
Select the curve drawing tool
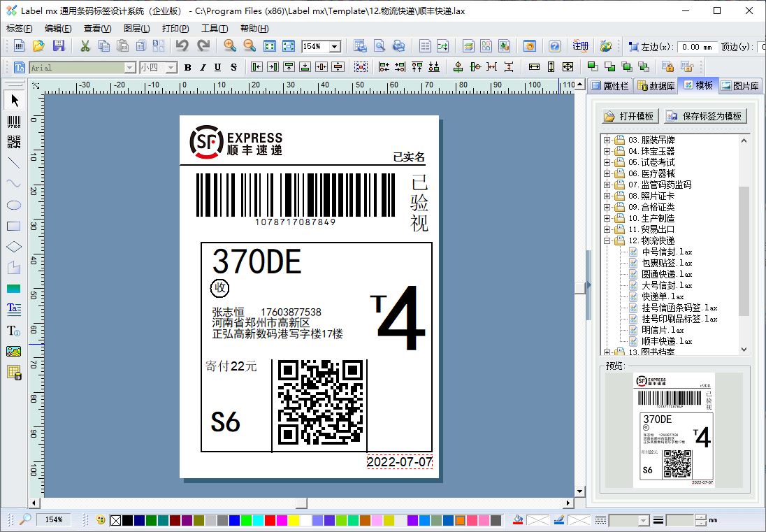click(x=14, y=184)
